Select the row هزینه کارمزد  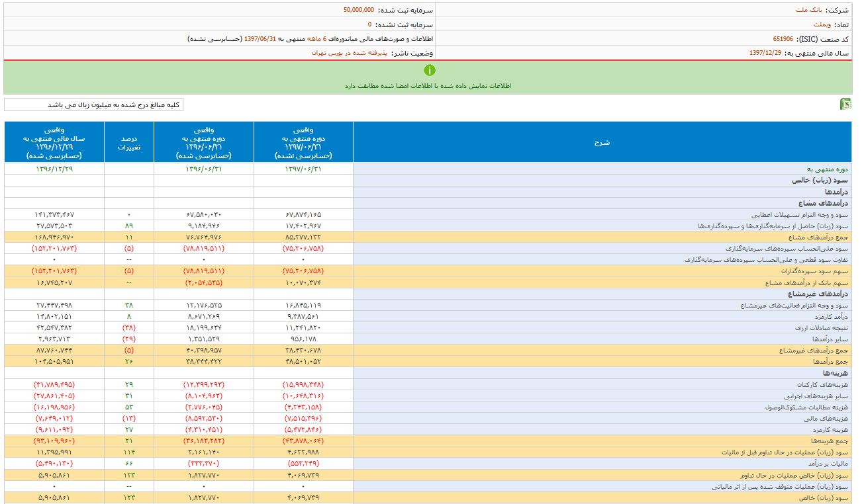pyautogui.click(x=428, y=430)
